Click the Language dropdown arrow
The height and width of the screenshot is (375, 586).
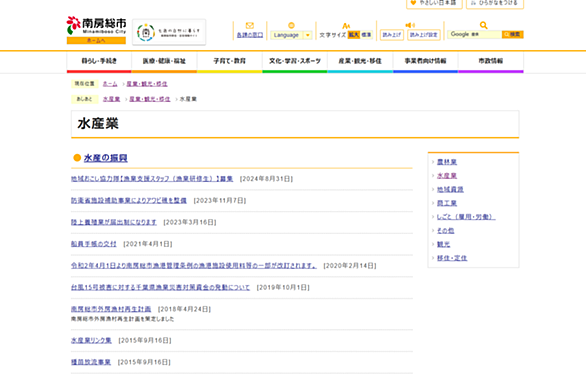[x=308, y=35]
